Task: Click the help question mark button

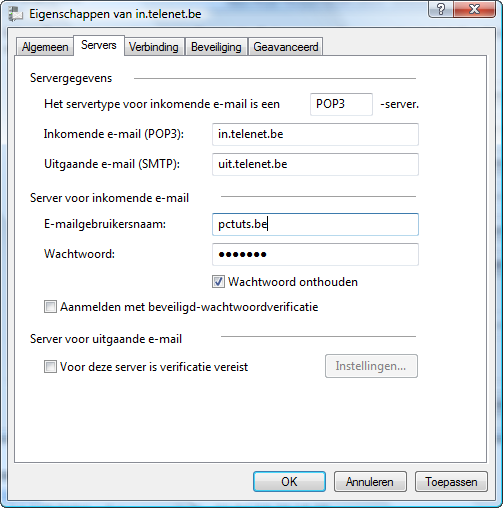Action: [x=441, y=9]
